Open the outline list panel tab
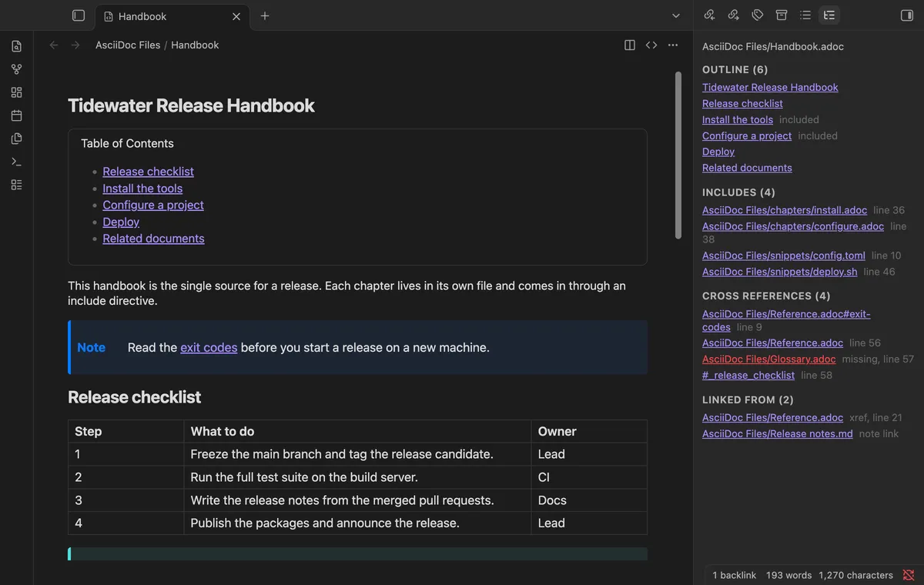 point(805,15)
